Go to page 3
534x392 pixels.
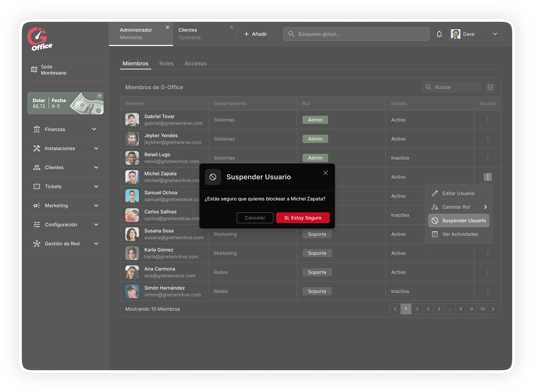428,309
